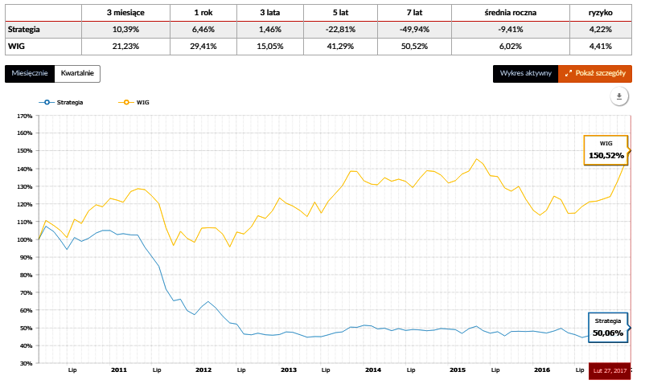Click the 2016 x-axis label
This screenshot has width=645, height=384.
(x=542, y=370)
